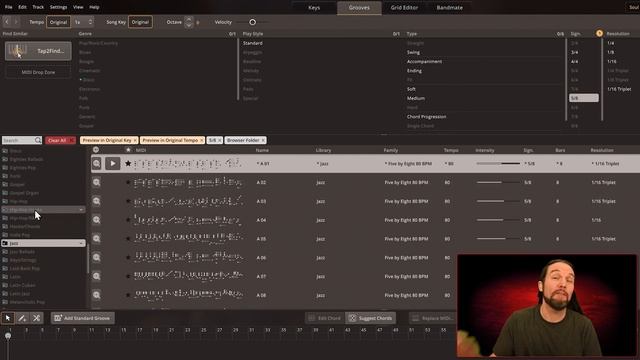Open tempo multiplier 1x stepper

(83, 22)
